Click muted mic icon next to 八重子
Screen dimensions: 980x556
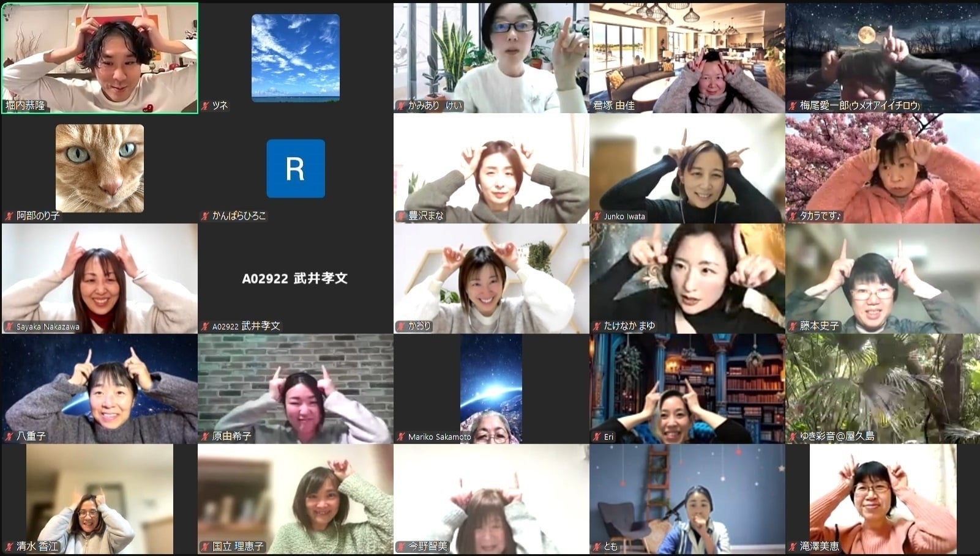[x=10, y=437]
